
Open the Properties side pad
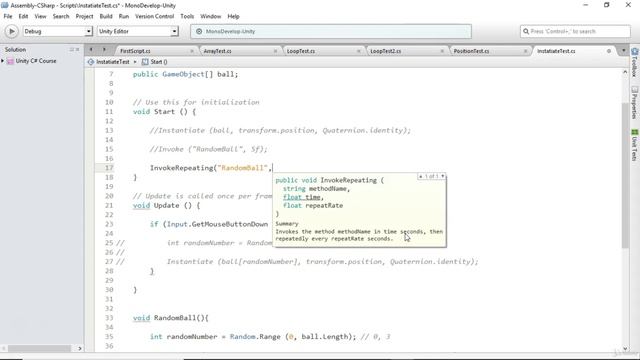tap(635, 102)
